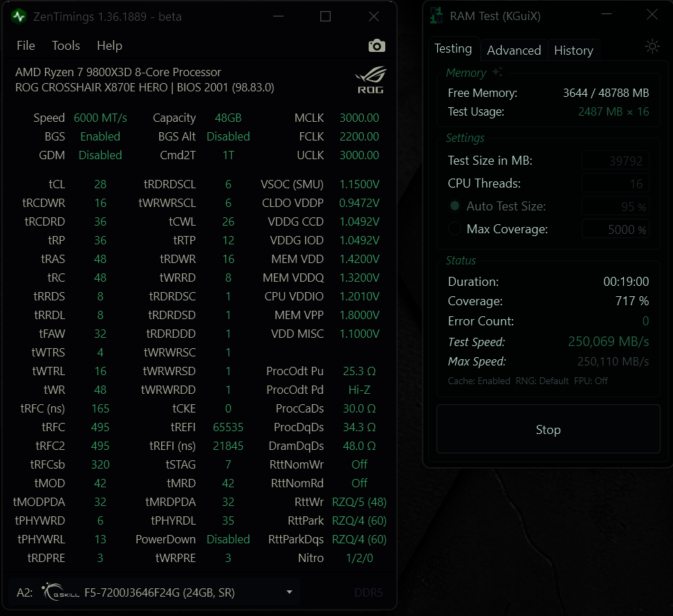This screenshot has width=673, height=616.
Task: Switch to the History tab
Action: (573, 50)
